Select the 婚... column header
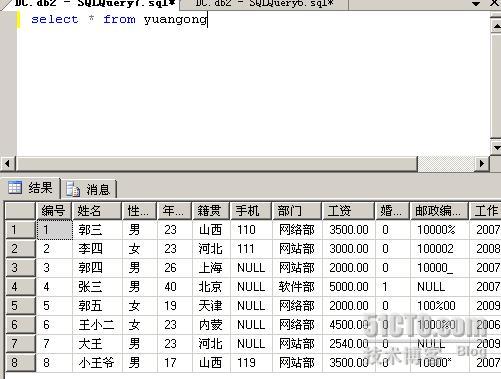The width and height of the screenshot is (501, 379). point(392,211)
